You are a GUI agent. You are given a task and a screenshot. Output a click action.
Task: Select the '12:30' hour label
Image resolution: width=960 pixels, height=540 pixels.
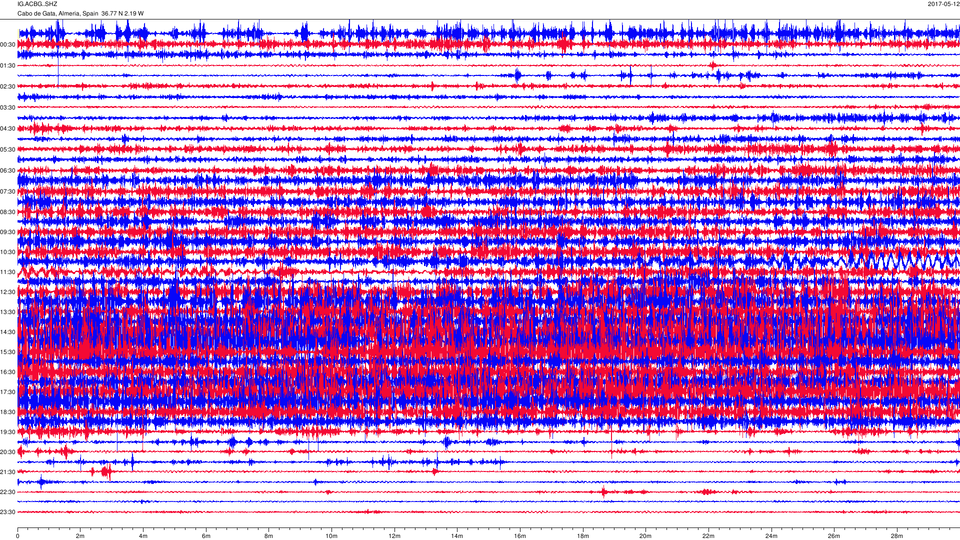pyautogui.click(x=8, y=292)
